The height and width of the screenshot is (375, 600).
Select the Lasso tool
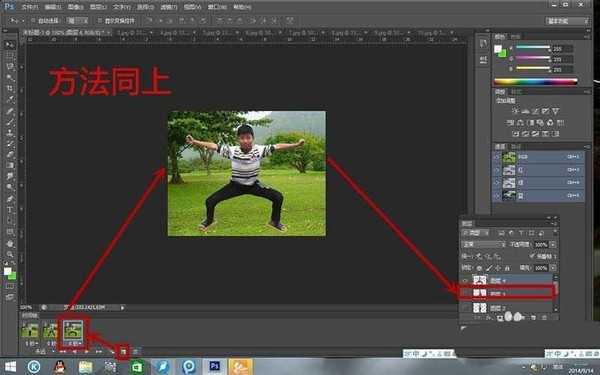(10, 67)
